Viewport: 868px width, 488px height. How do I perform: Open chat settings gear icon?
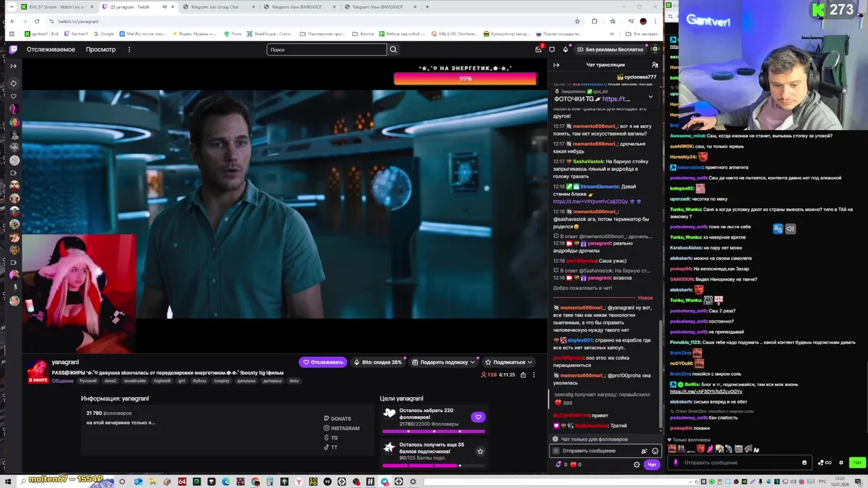point(637,465)
